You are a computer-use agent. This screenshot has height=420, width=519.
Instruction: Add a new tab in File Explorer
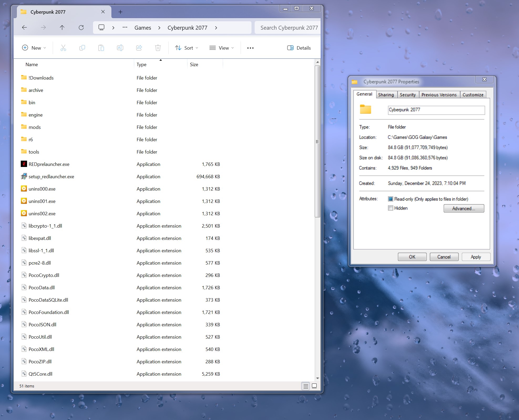coord(120,12)
